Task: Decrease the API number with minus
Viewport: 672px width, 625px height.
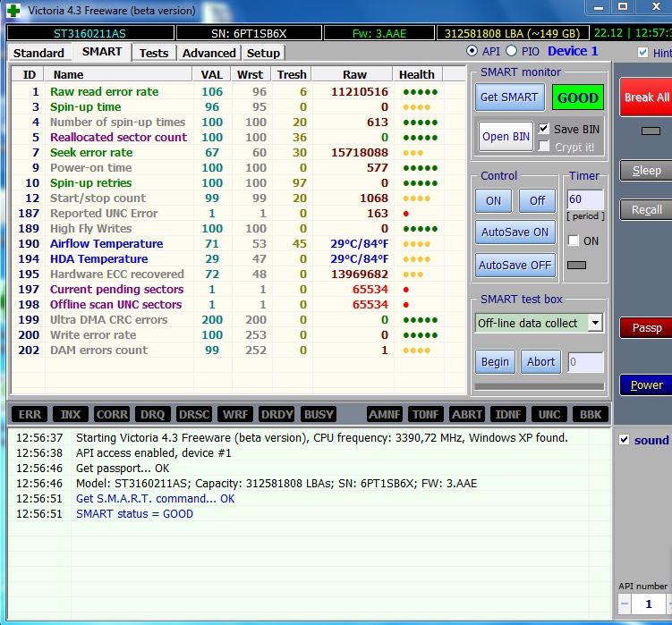Action: [x=625, y=604]
